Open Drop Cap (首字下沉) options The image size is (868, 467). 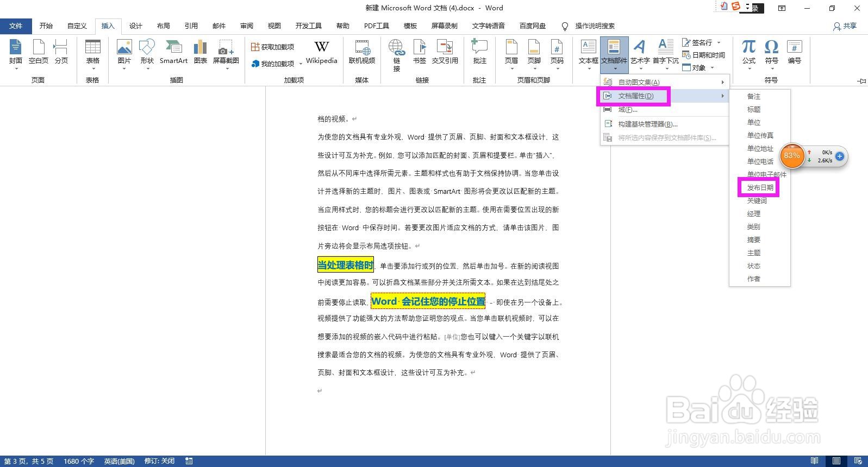666,54
